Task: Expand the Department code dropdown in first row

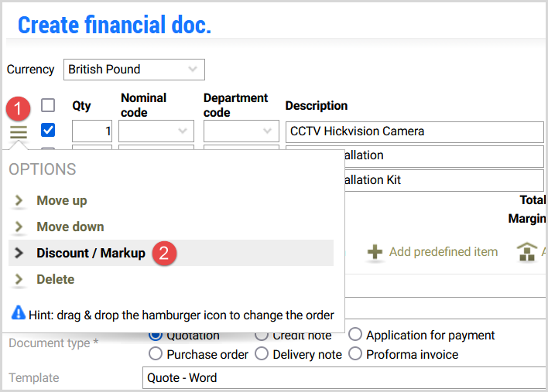Action: coord(241,131)
